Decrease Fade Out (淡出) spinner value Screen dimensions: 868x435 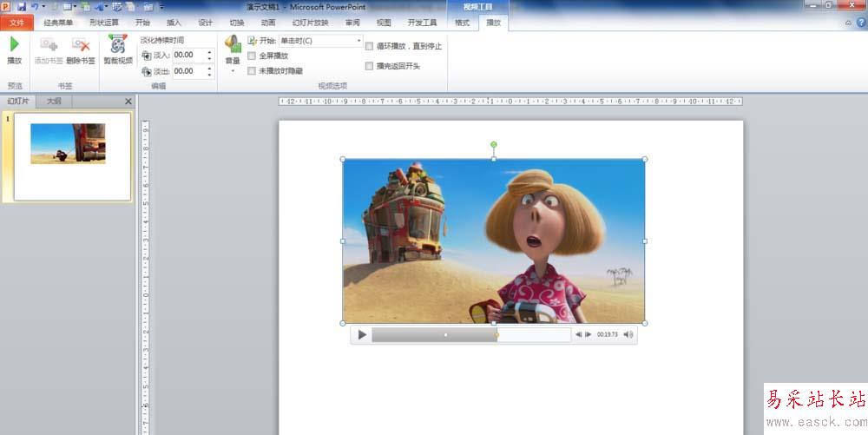pos(209,74)
